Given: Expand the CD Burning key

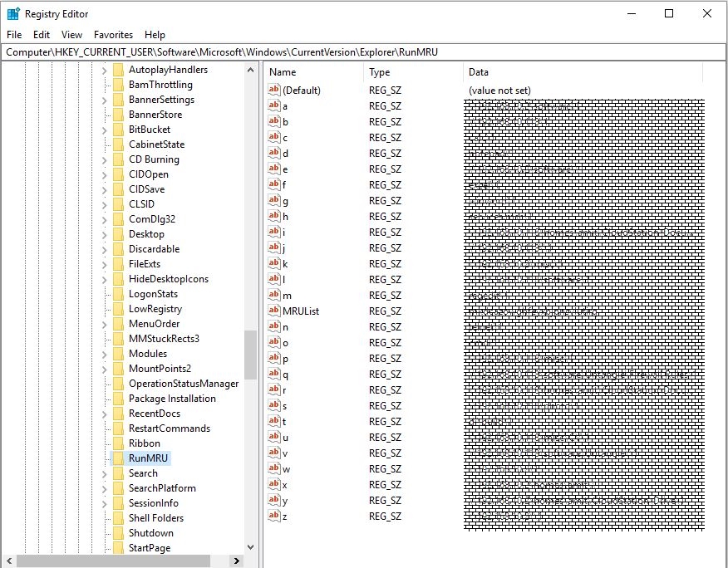Looking at the screenshot, I should click(x=105, y=160).
